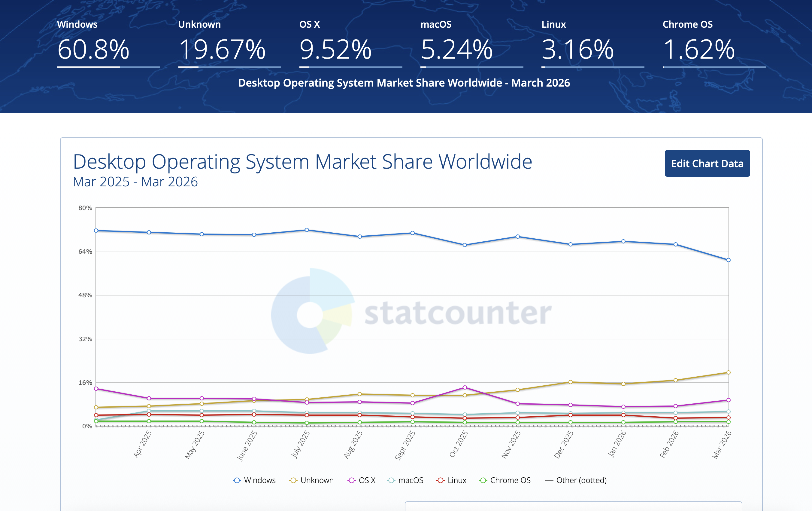Viewport: 812px width, 511px height.
Task: Click the Windows share progress bar under 60.8%
Action: point(108,67)
